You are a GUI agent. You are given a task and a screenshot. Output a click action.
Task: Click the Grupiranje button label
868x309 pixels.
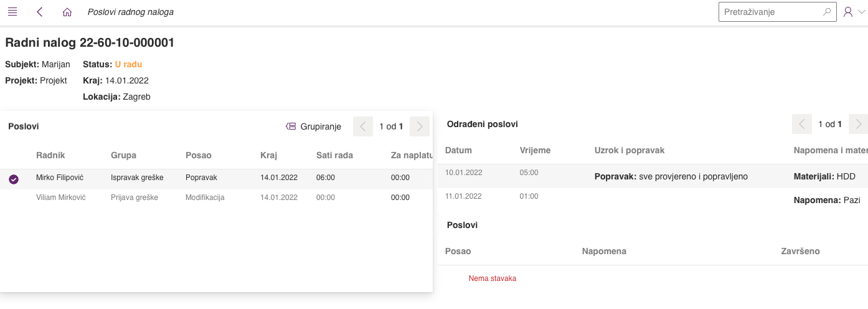coord(321,126)
